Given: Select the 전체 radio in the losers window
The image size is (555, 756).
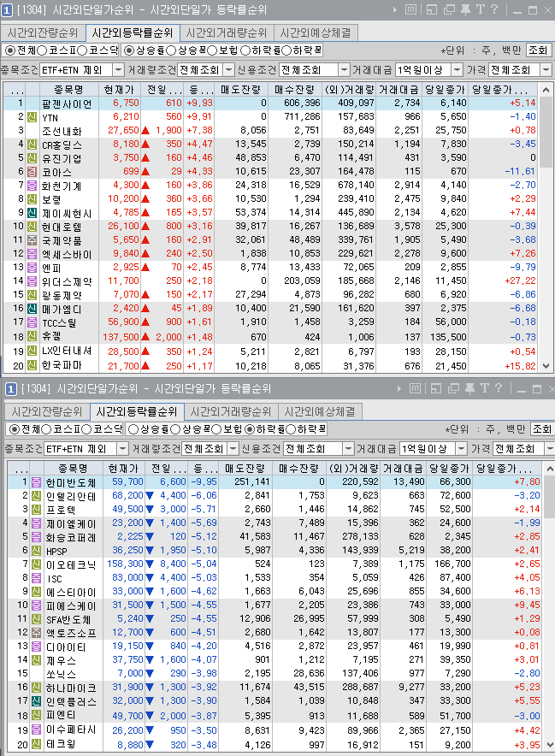Looking at the screenshot, I should (x=15, y=429).
